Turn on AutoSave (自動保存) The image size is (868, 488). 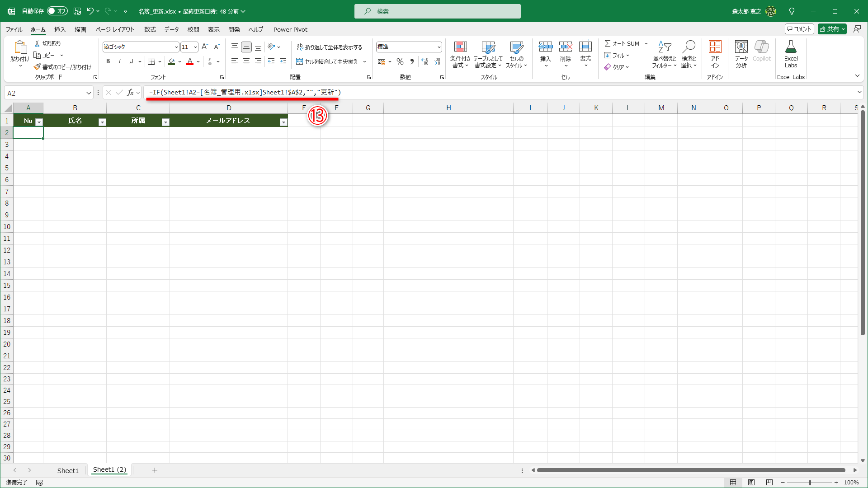coord(57,11)
